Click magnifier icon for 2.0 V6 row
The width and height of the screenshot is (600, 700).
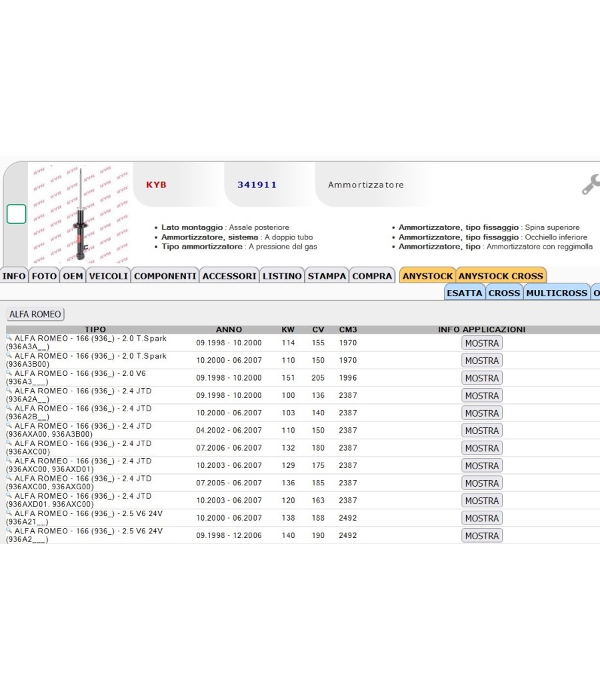click(x=9, y=372)
